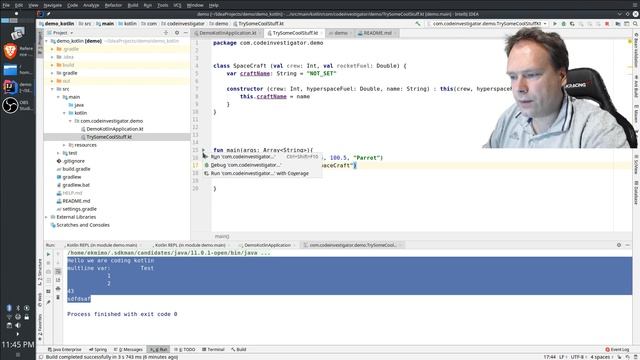The image size is (640, 360).
Task: Collapse the main folder
Action: pyautogui.click(x=58, y=97)
